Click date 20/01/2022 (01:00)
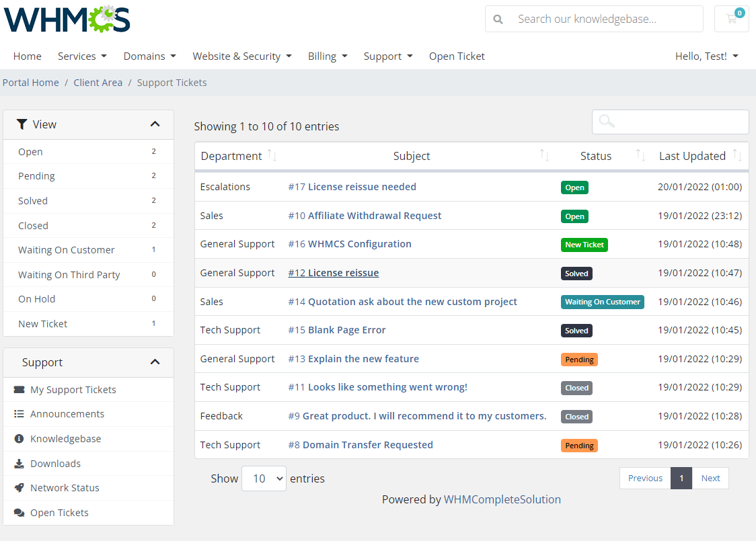Screen dimensions: 756x541 [700, 187]
